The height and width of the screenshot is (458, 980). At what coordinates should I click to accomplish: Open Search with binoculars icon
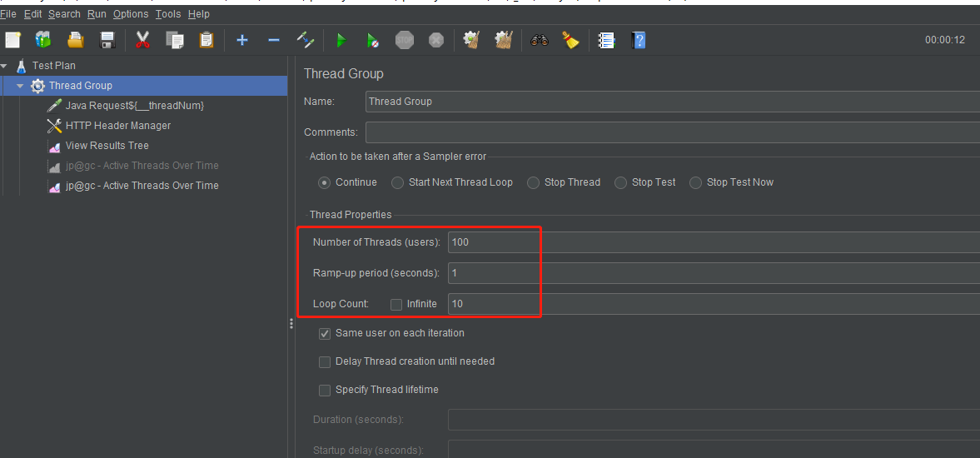pos(539,41)
